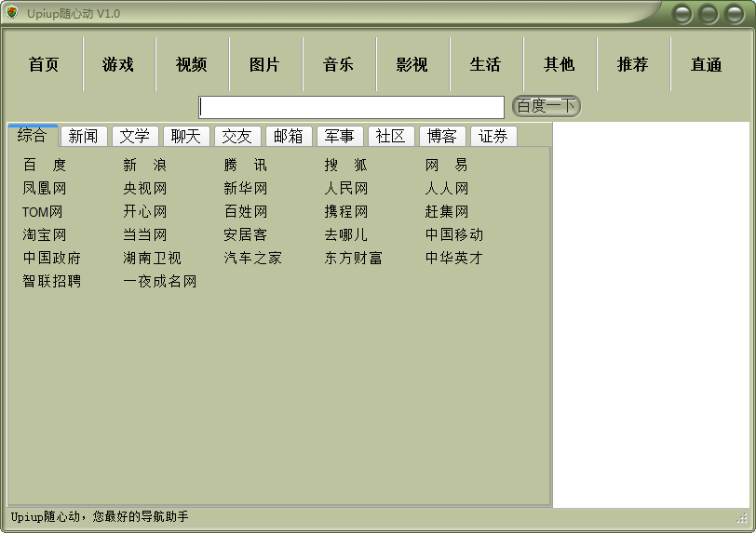Launch the 淘宝网 link
756x533 pixels.
pos(45,234)
